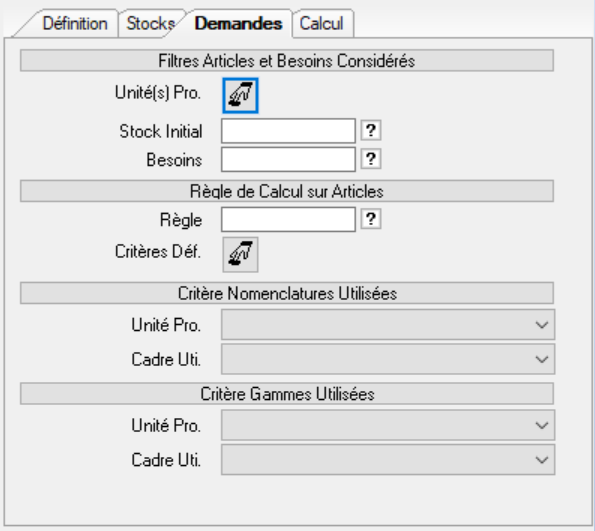Image resolution: width=595 pixels, height=531 pixels.
Task: Expand Cadre Uti. dropdown under Critère Nomenclatures
Action: point(388,359)
